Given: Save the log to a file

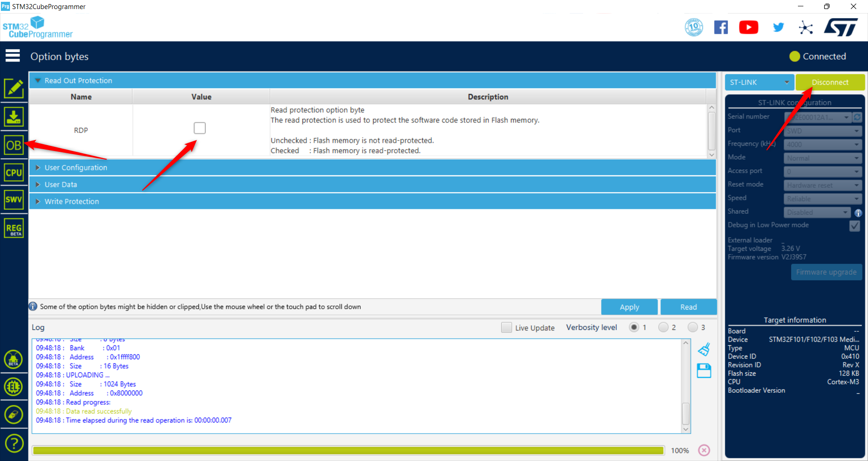Looking at the screenshot, I should (704, 371).
